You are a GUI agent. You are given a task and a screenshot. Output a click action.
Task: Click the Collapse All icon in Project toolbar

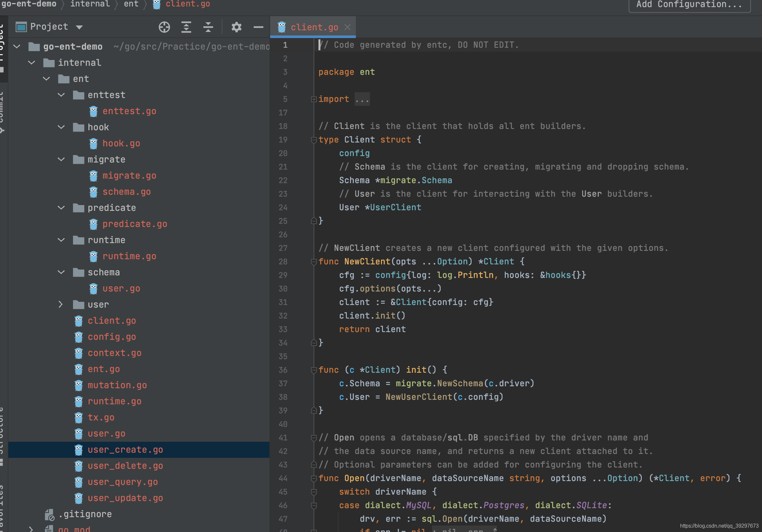click(208, 27)
